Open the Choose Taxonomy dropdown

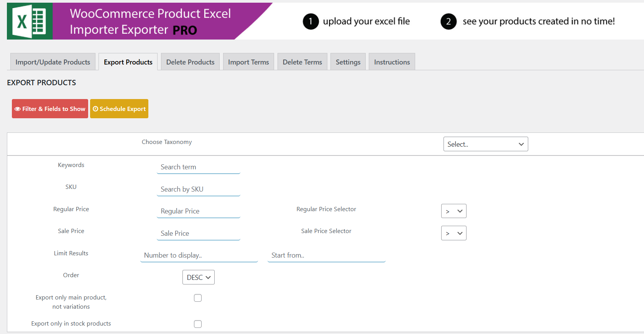pos(485,144)
